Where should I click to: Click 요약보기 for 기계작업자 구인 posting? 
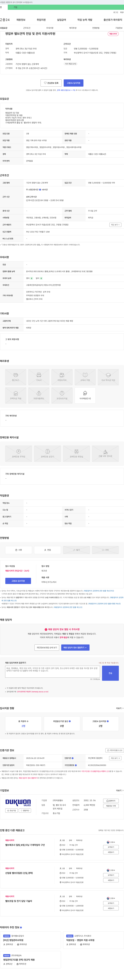pyautogui.click(x=111, y=847)
